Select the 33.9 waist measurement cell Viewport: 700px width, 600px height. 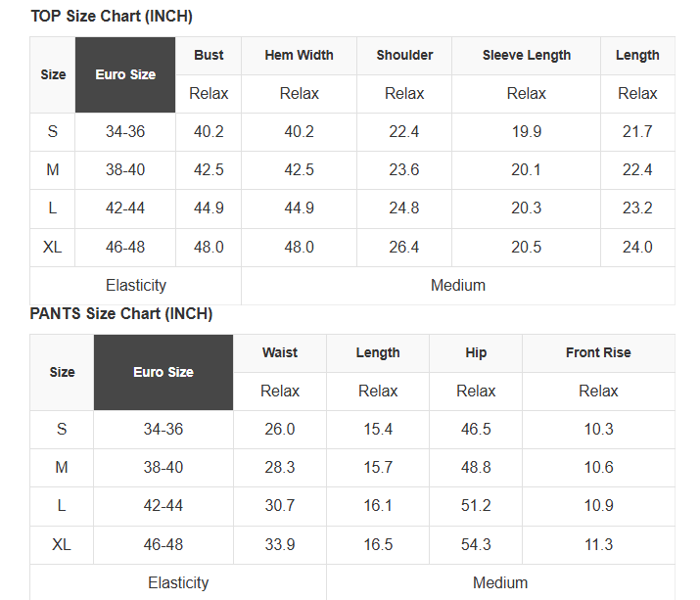[x=280, y=544]
